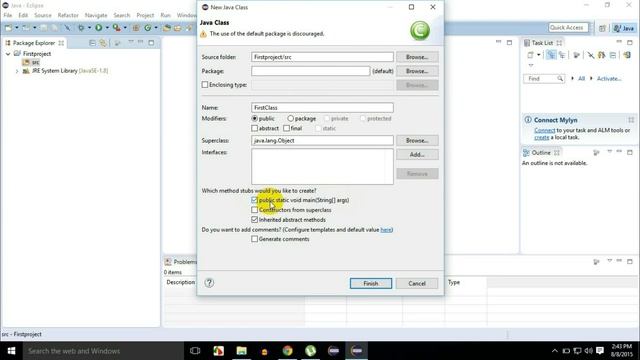Click Browse next to Source folder

pyautogui.click(x=417, y=57)
